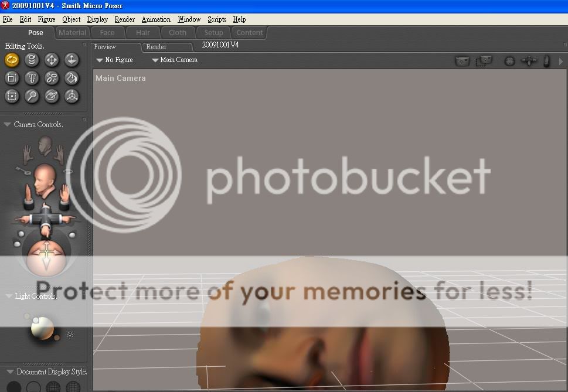Select the Chain Break tool

pyautogui.click(x=52, y=78)
